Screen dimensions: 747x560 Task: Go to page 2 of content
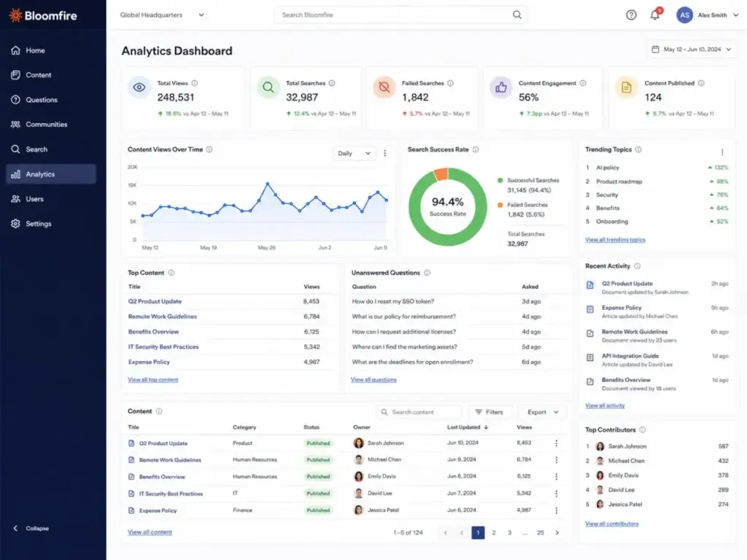click(x=494, y=533)
